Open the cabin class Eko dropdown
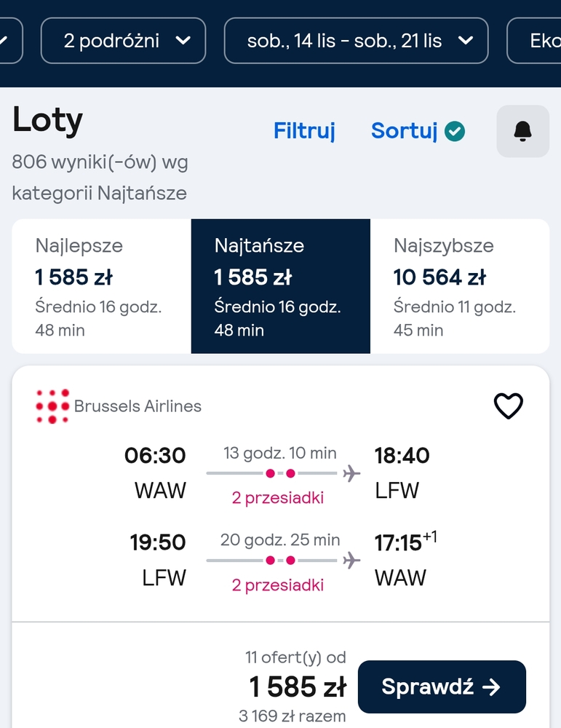The image size is (561, 728). point(534,41)
